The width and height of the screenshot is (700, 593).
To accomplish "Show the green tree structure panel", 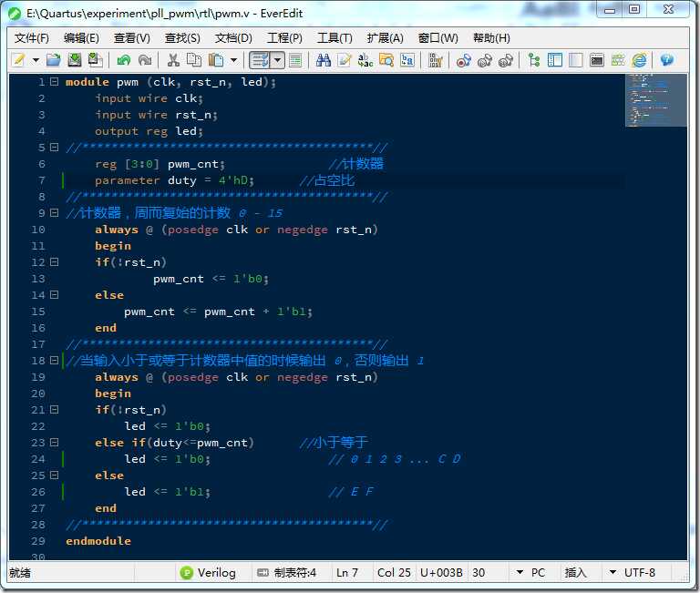I will 534,60.
